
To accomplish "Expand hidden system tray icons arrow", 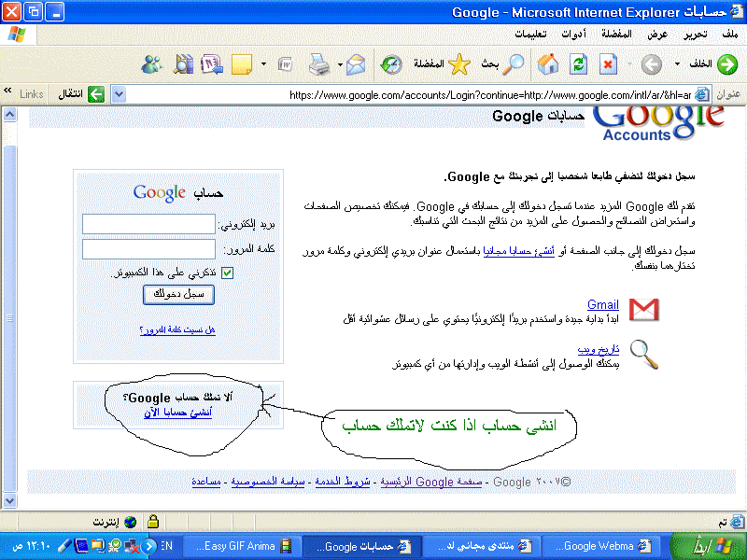I will point(149,546).
